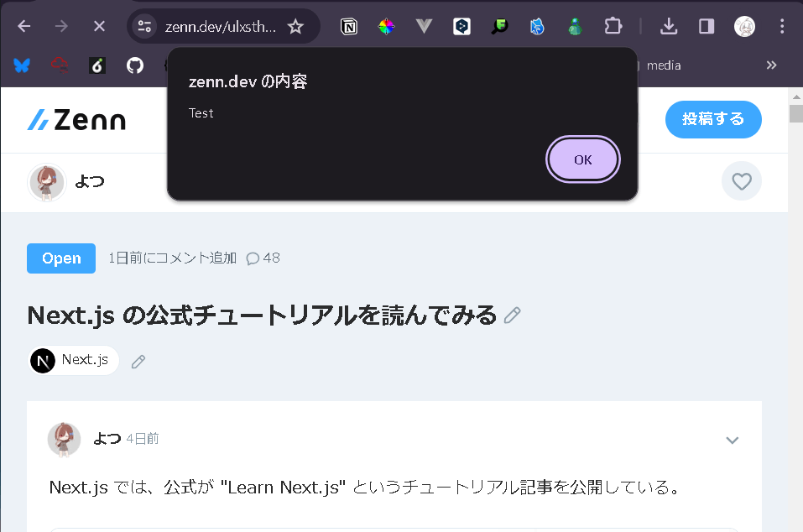
Task: Go back to the previous page
Action: pos(24,26)
